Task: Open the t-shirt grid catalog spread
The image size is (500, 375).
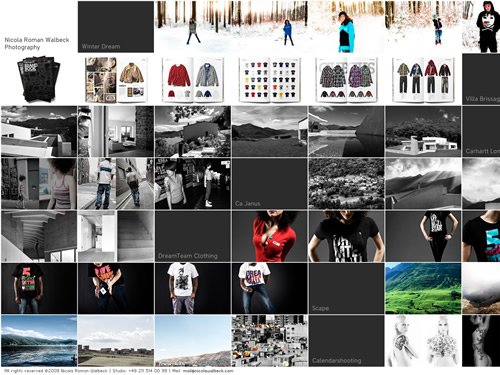Action: tap(269, 79)
